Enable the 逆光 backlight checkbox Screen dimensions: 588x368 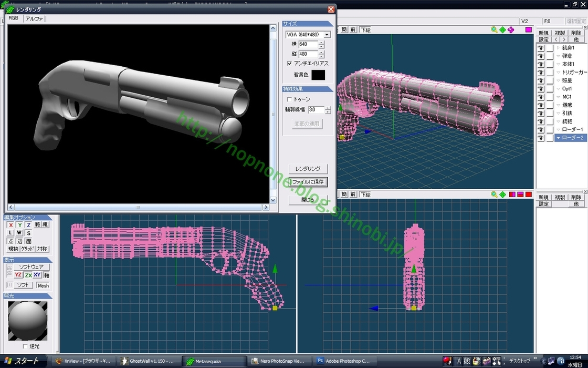[25, 346]
